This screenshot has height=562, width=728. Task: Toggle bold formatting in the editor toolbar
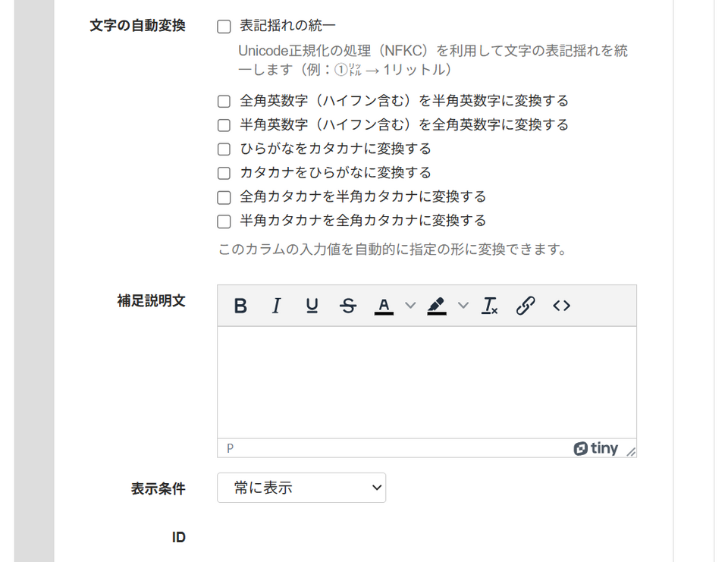tap(240, 306)
